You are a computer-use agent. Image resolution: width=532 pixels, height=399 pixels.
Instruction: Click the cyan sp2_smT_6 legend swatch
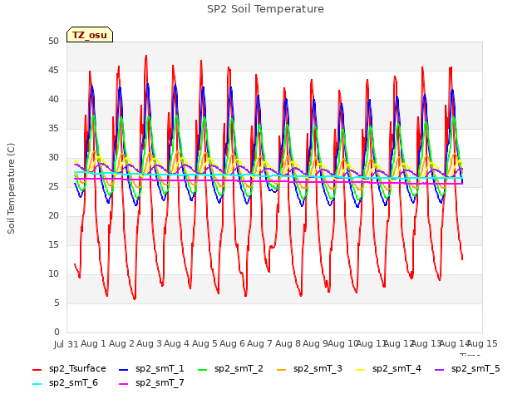pos(37,384)
